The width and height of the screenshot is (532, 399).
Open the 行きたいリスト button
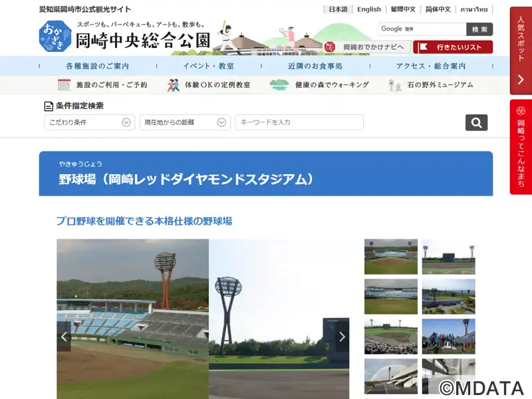click(x=453, y=47)
